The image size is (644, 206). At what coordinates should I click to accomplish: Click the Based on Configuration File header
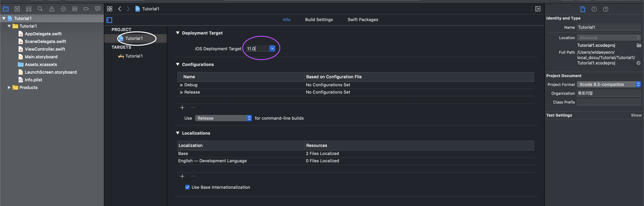pyautogui.click(x=334, y=77)
